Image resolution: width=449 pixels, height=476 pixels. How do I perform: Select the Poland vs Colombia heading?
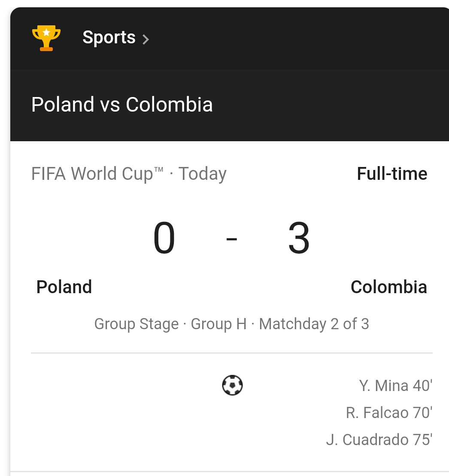122,105
